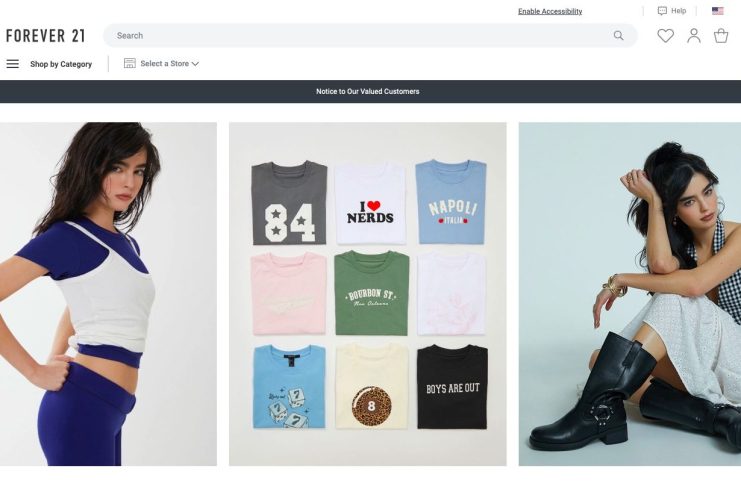The image size is (741, 486).
Task: Click the I heart Nerds tee
Action: pyautogui.click(x=370, y=203)
